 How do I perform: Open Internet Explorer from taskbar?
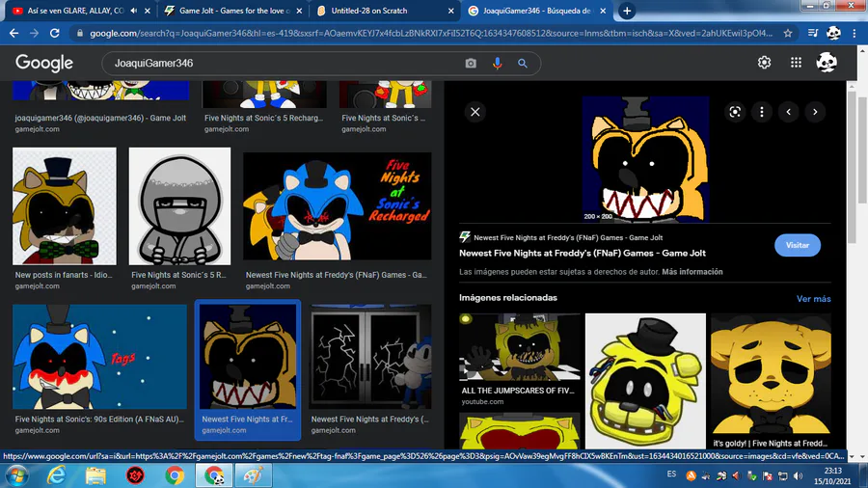(56, 475)
